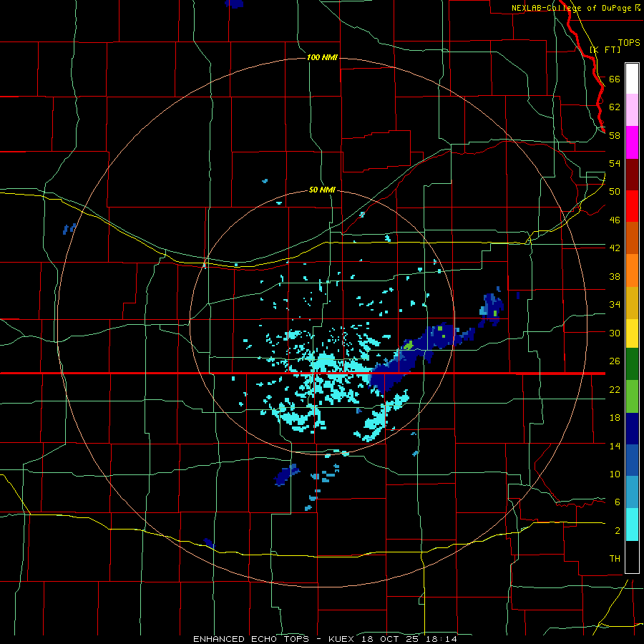The width and height of the screenshot is (644, 644).
Task: Click the black TH legend swatch
Action: [632, 557]
